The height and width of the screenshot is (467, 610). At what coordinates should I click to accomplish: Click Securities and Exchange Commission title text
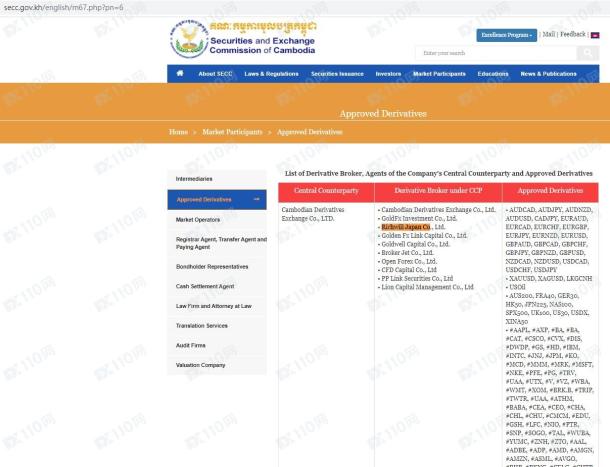pos(262,46)
